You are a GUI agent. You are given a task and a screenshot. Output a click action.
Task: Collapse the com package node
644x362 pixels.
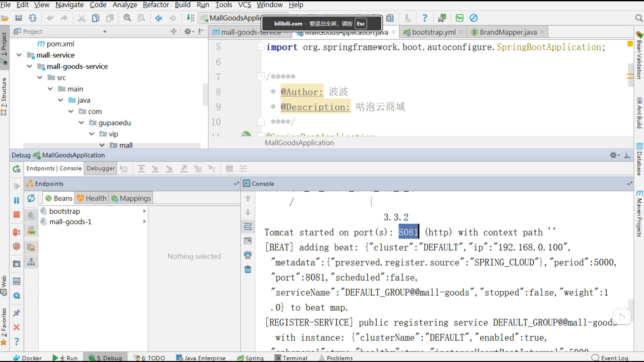[71, 111]
